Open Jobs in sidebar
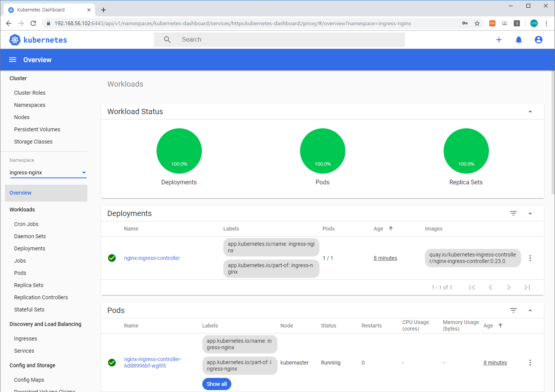 (x=20, y=261)
